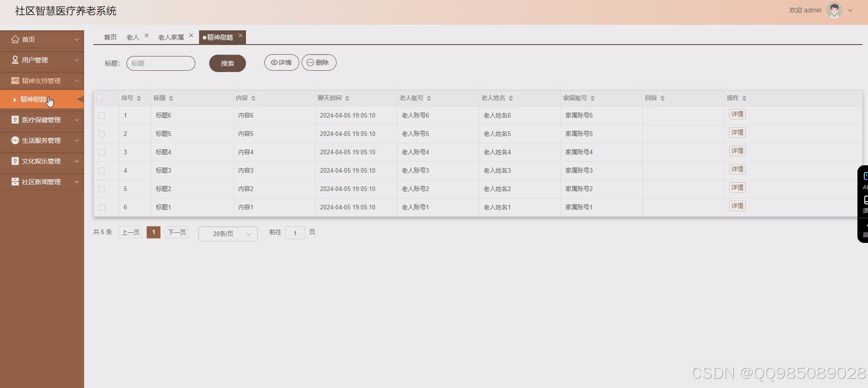Click the home icon in sidebar

tap(15, 39)
